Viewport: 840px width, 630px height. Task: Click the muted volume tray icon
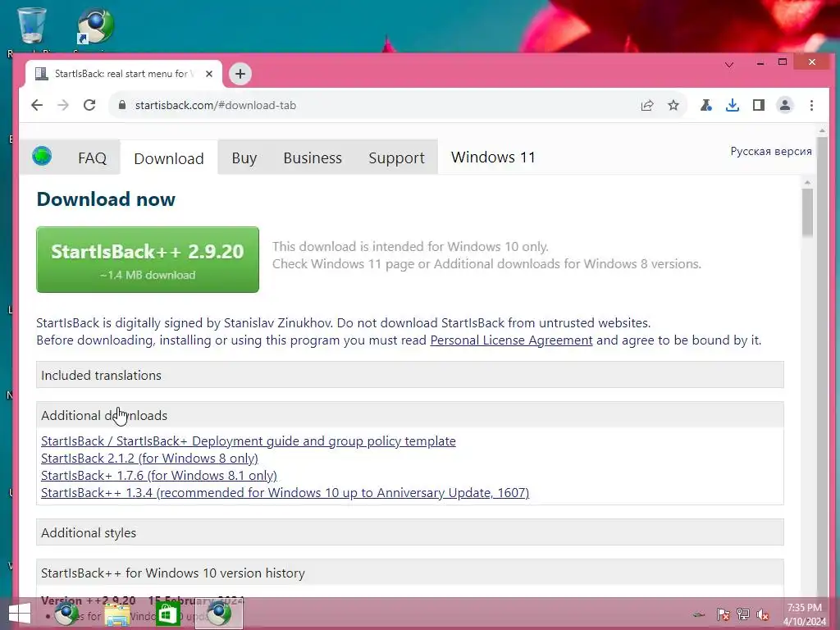coord(763,614)
